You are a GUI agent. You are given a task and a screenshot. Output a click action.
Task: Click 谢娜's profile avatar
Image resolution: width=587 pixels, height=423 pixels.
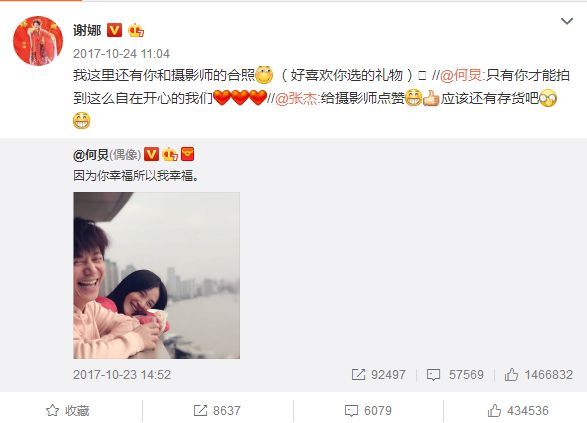(x=38, y=41)
